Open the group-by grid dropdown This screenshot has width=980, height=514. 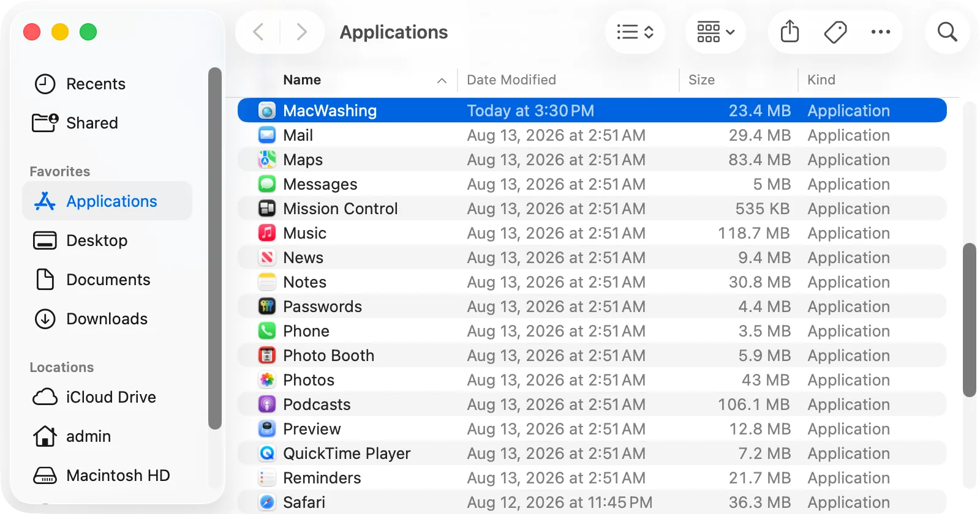pyautogui.click(x=715, y=32)
